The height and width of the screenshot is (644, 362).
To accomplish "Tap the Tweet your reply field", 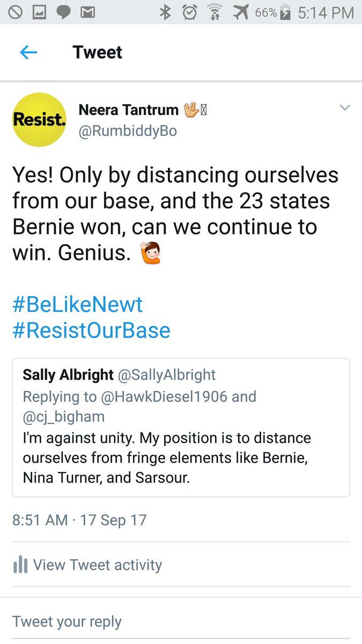I will coord(67,621).
